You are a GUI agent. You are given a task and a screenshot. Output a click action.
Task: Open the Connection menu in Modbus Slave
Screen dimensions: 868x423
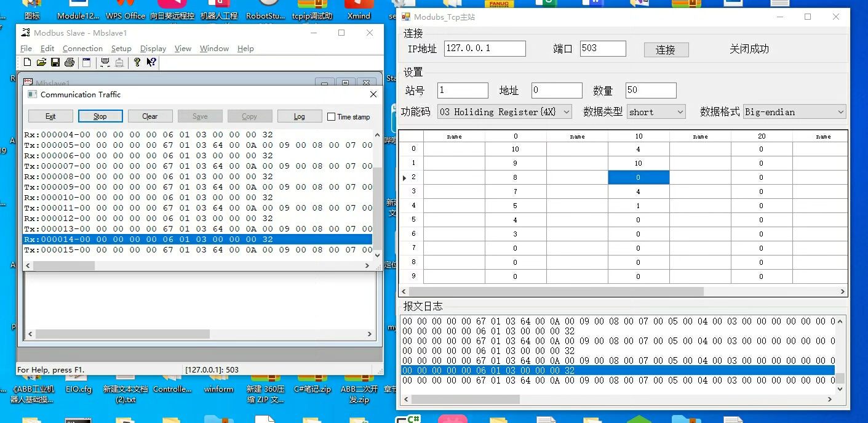[82, 49]
